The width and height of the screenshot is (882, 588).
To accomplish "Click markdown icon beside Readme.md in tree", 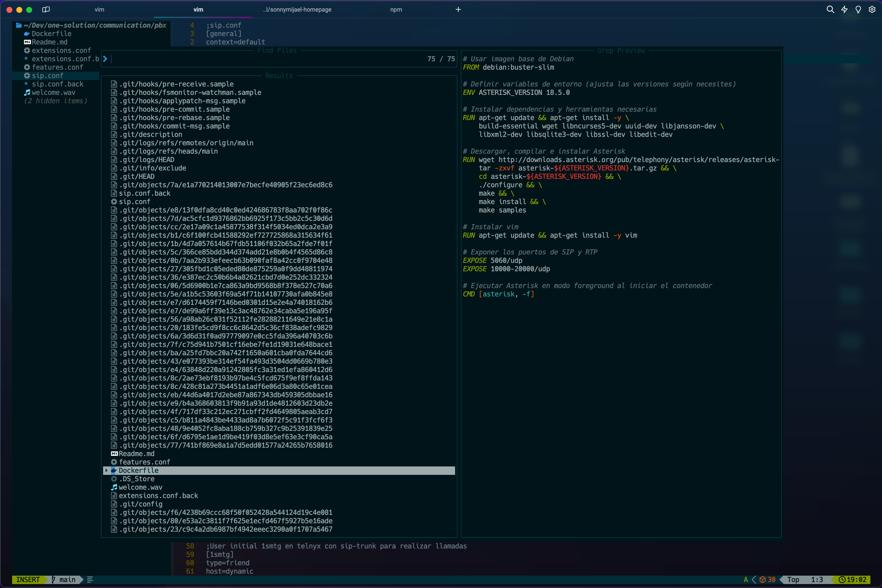I will pos(27,42).
